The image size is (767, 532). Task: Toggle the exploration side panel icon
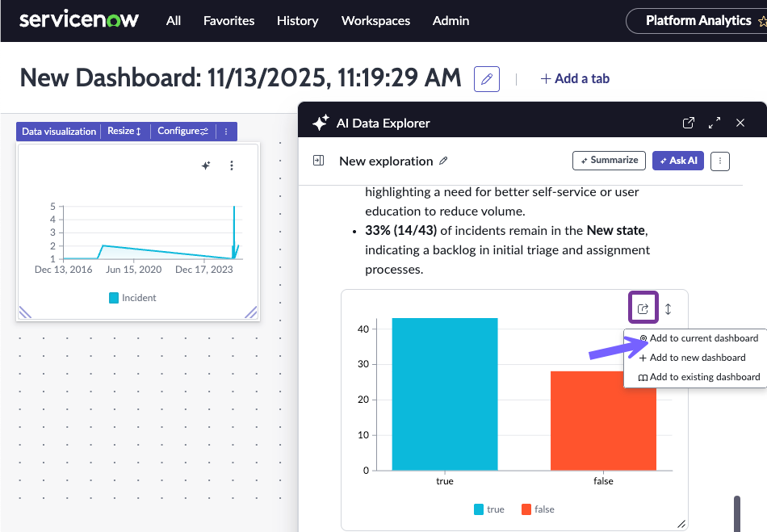(318, 161)
